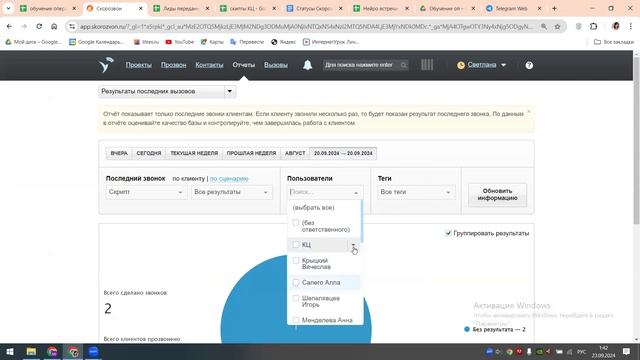This screenshot has width=640, height=360.
Task: Open the Все результаты dropdown
Action: pos(231,192)
